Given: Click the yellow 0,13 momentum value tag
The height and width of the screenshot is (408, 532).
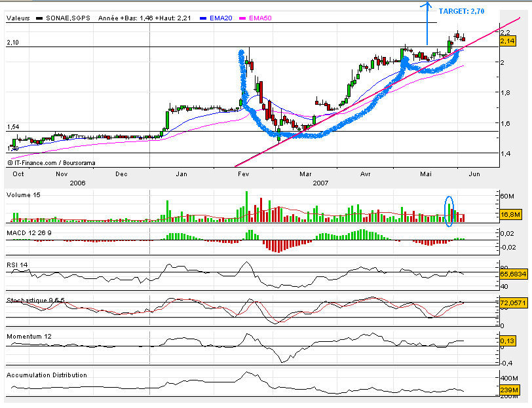Looking at the screenshot, I should [508, 341].
